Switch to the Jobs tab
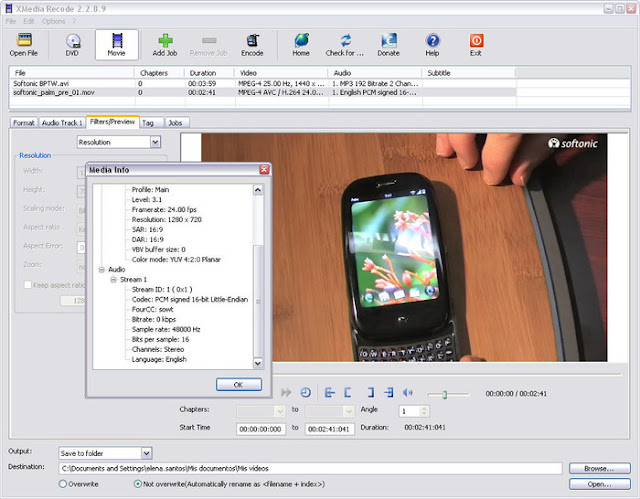This screenshot has height=499, width=640. (176, 122)
